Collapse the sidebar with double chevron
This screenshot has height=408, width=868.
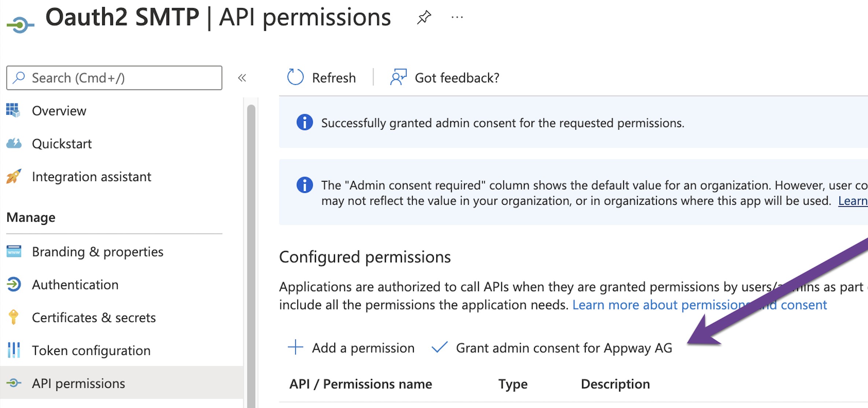click(242, 78)
